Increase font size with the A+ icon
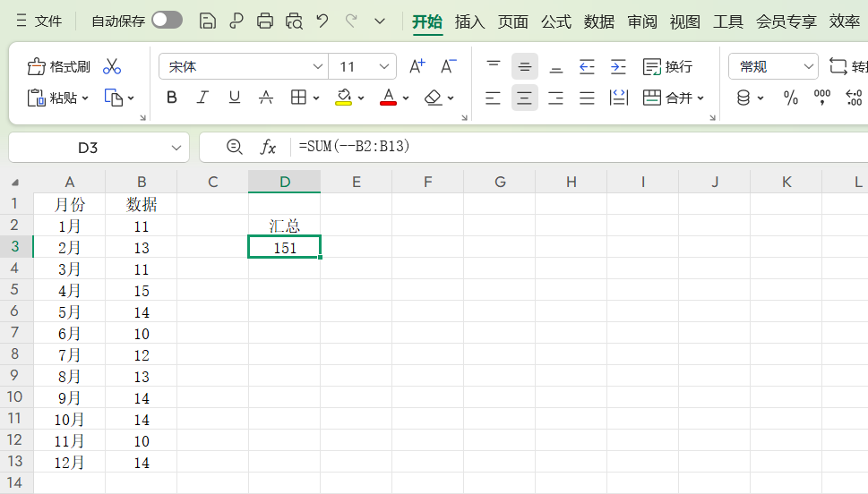Screen dimensions: 868x494 (417, 66)
